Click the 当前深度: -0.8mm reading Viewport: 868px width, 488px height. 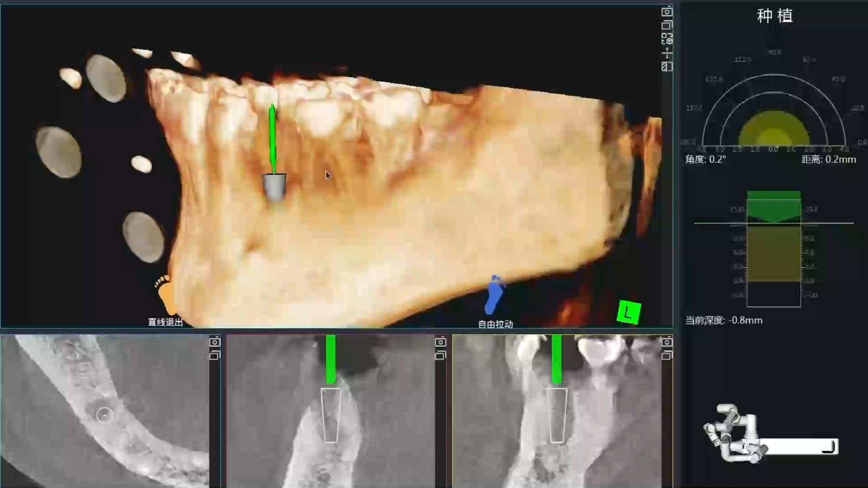(x=724, y=320)
